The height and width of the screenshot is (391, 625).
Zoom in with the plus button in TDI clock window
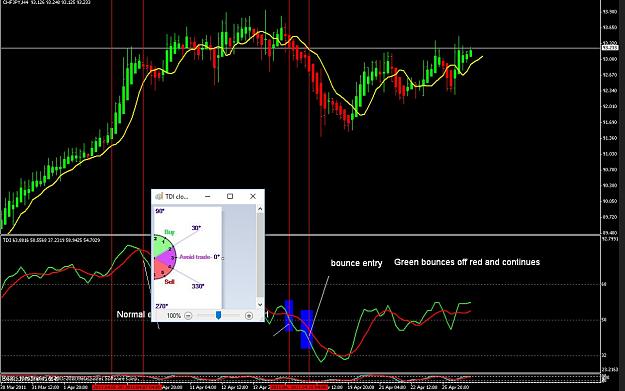point(249,316)
